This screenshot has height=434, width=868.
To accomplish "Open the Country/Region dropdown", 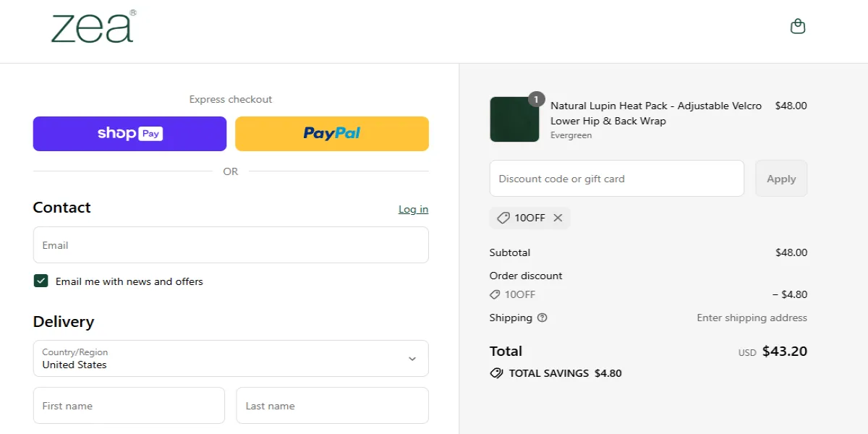I will pos(230,358).
